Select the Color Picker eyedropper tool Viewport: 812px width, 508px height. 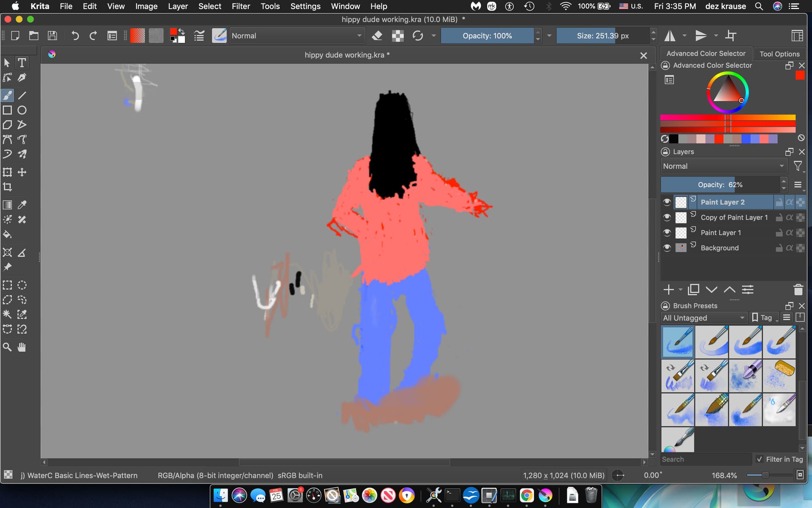pos(22,205)
